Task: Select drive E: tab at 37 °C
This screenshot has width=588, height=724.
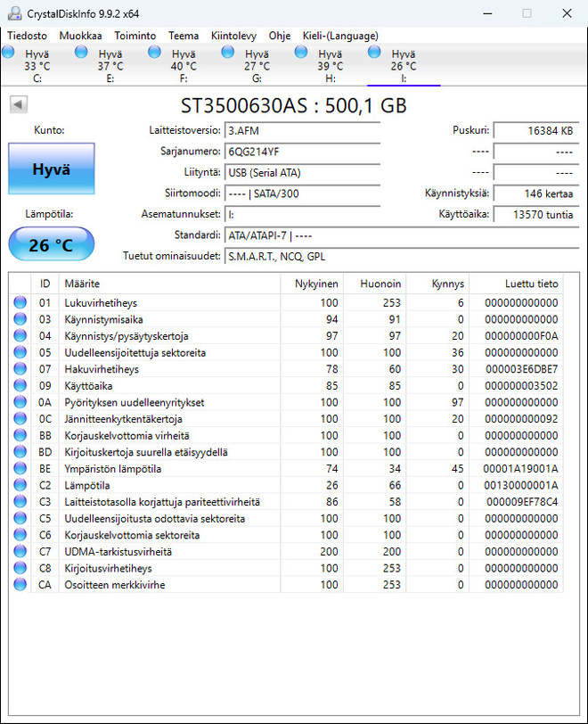Action: click(110, 66)
